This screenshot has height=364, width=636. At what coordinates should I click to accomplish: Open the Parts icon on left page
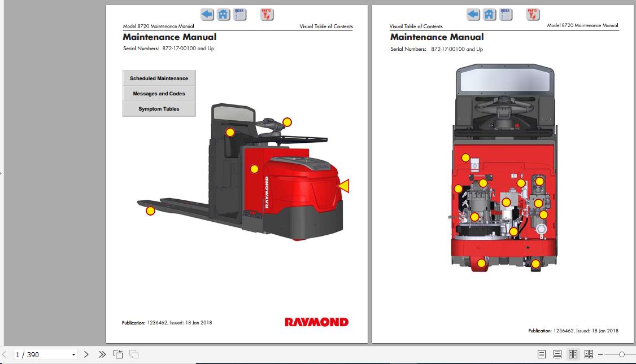[267, 15]
